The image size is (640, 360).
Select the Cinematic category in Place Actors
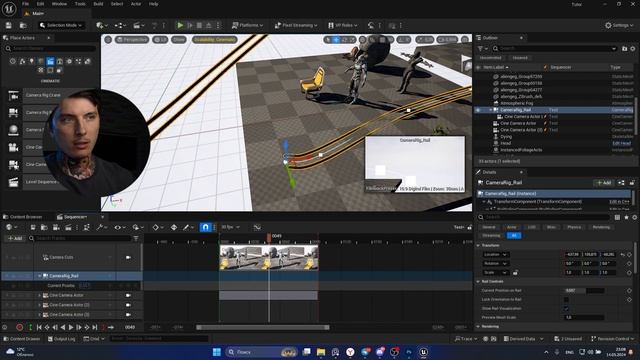[x=50, y=62]
